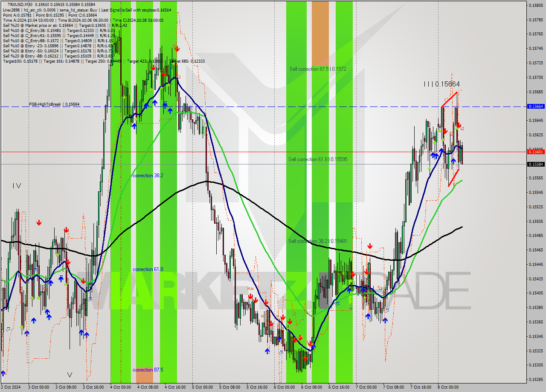The height and width of the screenshot is (392, 546).
Task: Click the '6 Oct 08:00' time axis label
Action: click(312, 387)
